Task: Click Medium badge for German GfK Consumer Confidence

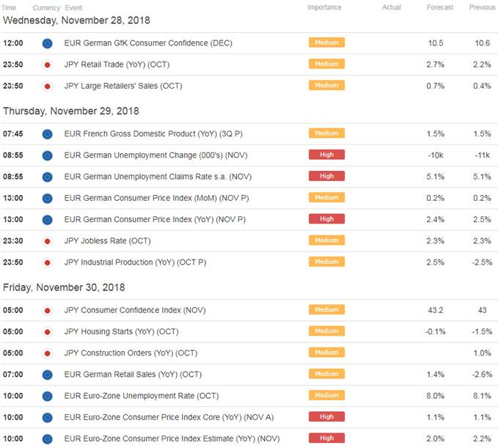Action: (x=326, y=43)
